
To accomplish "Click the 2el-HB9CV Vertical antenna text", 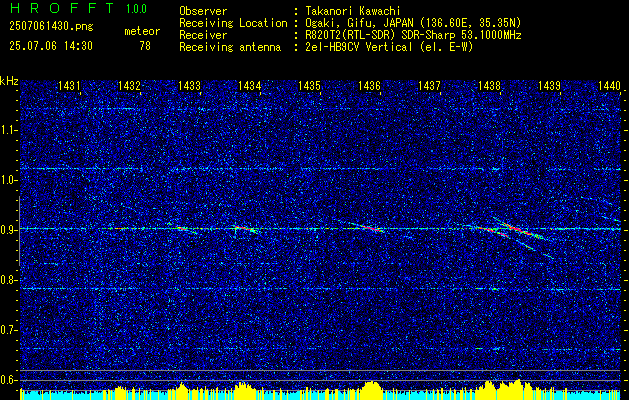I will coord(389,47).
